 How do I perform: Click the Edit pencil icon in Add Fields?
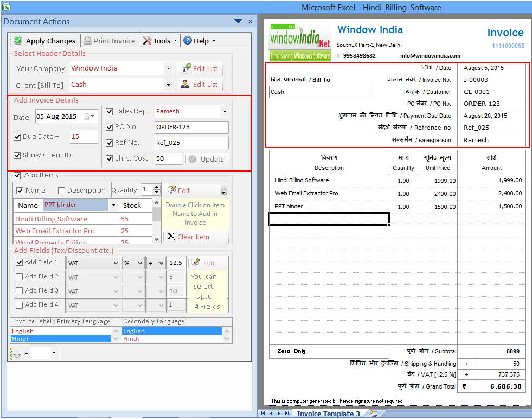tap(195, 263)
